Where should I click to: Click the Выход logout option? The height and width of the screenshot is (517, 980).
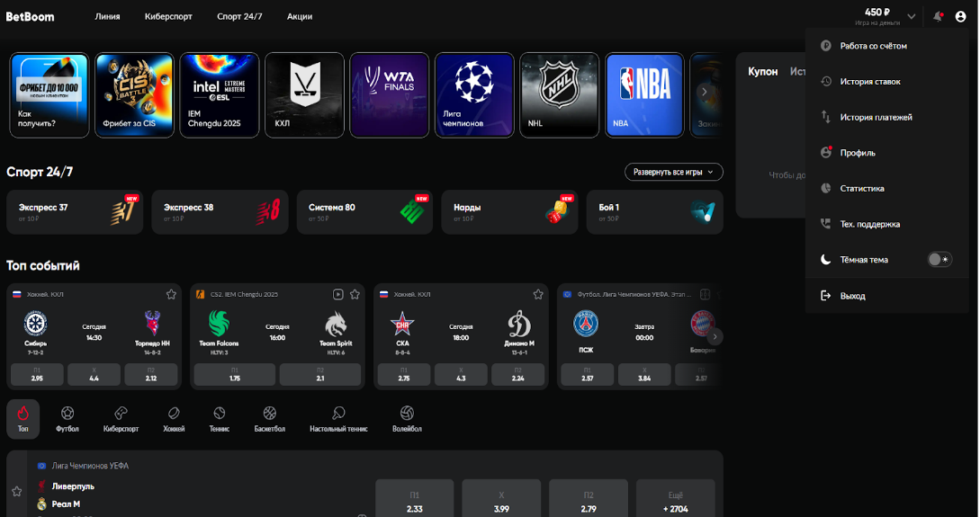click(852, 296)
